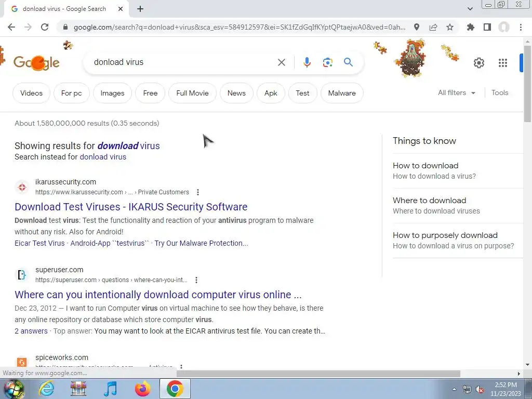The height and width of the screenshot is (399, 532).
Task: Toggle the Chrome side panel
Action: pyautogui.click(x=487, y=27)
